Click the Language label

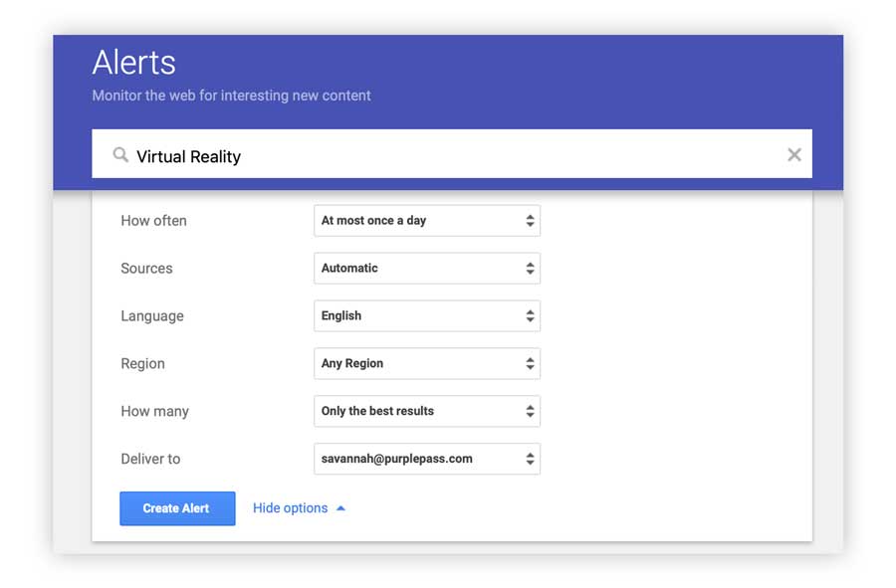(x=152, y=316)
